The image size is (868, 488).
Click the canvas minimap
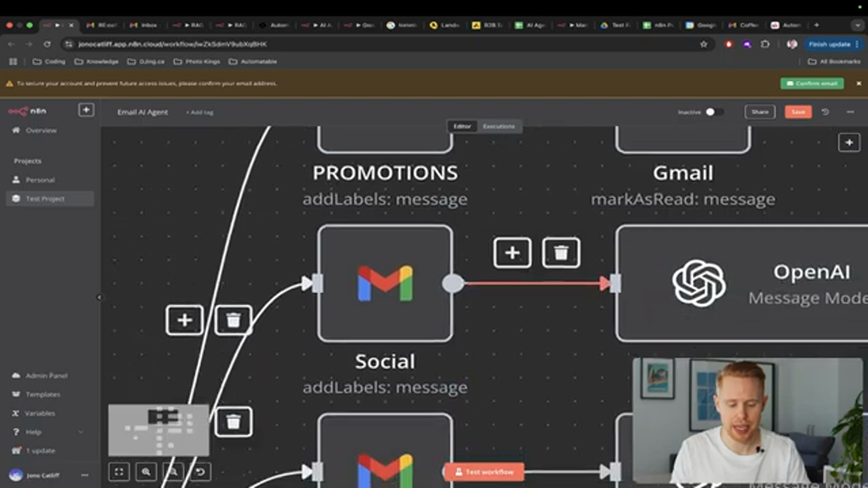coord(159,430)
